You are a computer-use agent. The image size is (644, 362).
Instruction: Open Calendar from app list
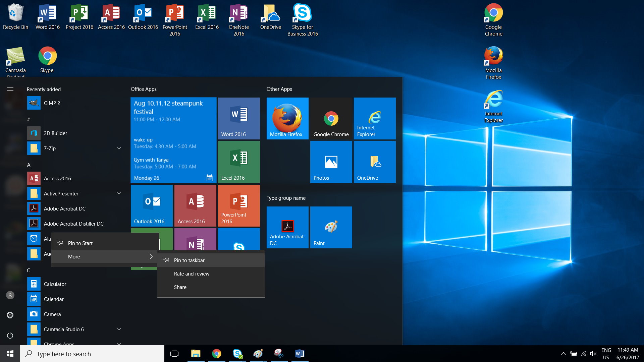point(74,299)
